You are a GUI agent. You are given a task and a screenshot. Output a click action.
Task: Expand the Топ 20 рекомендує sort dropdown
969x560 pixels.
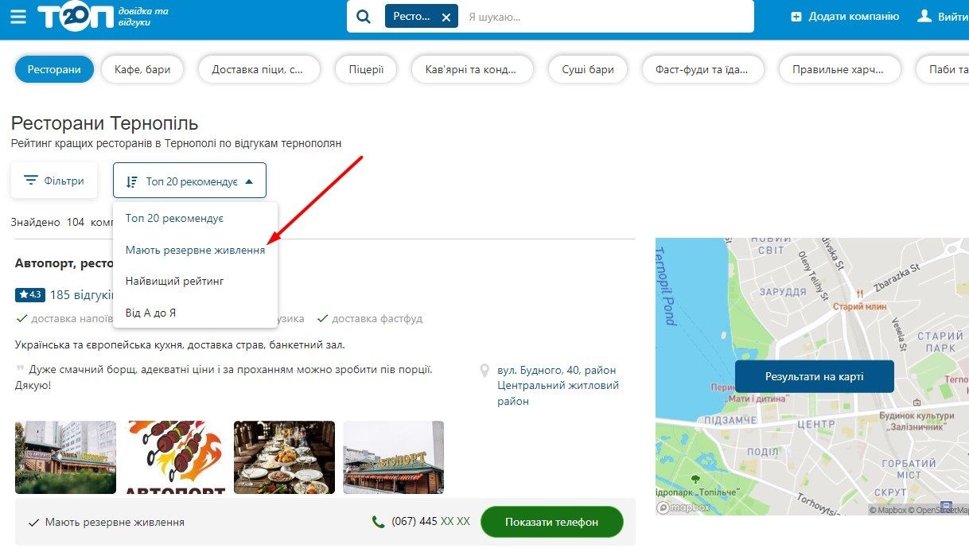click(189, 181)
